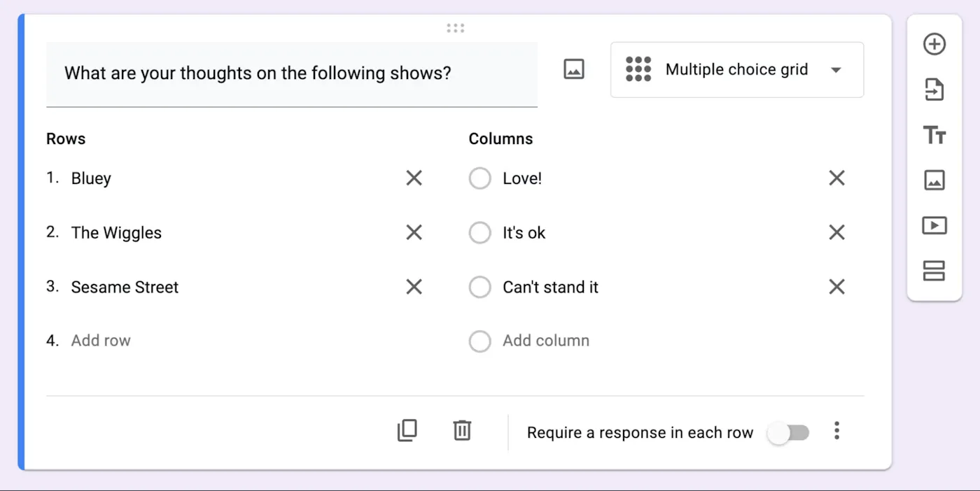Click the Add image sidebar icon
Viewport: 980px width, 491px height.
coord(934,180)
